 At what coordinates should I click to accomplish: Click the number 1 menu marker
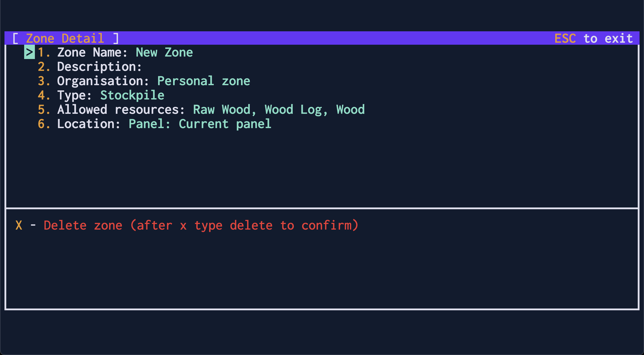(43, 52)
